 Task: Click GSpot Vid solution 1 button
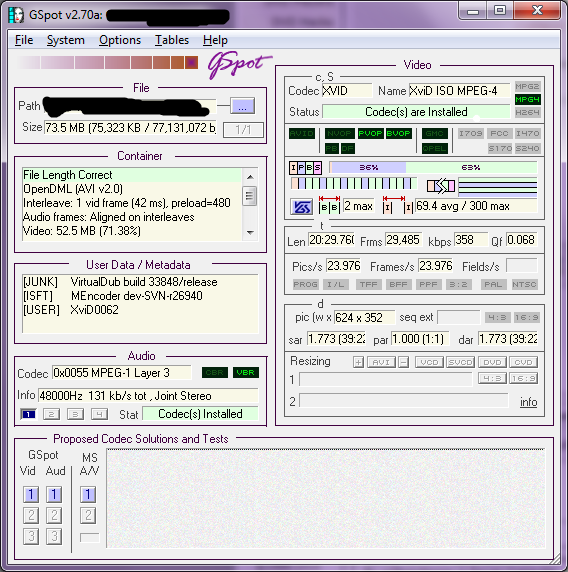[31, 495]
